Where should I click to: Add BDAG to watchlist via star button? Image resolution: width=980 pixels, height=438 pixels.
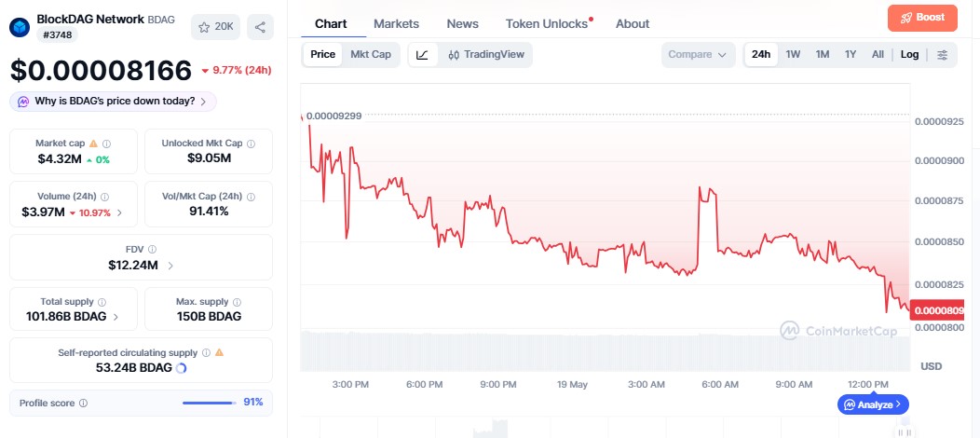click(x=215, y=27)
